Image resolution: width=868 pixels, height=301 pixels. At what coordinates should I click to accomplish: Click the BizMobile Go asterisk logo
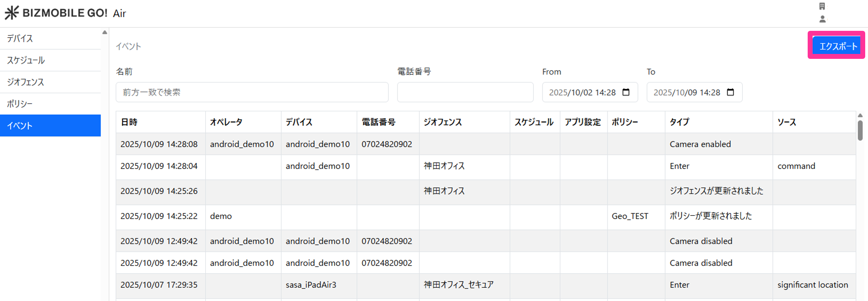12,13
